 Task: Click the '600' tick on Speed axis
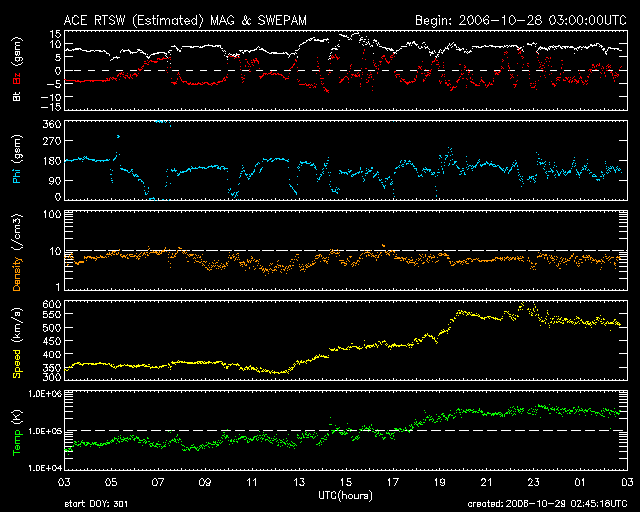point(52,304)
